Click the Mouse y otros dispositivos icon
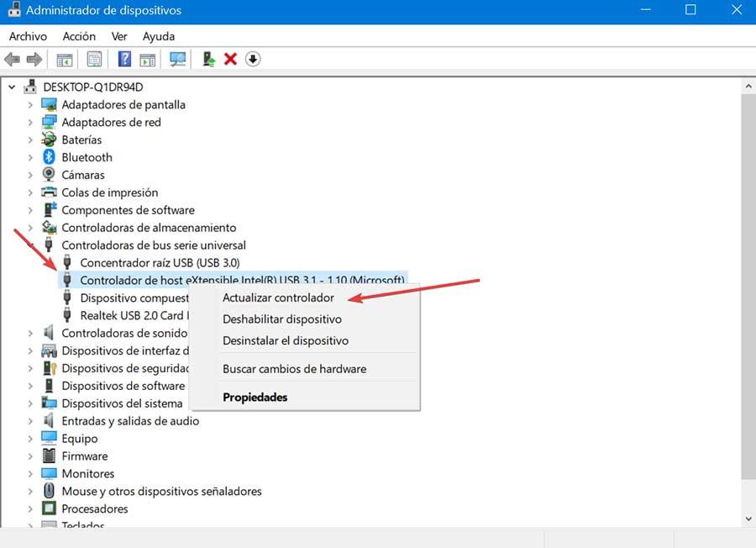 [x=49, y=491]
